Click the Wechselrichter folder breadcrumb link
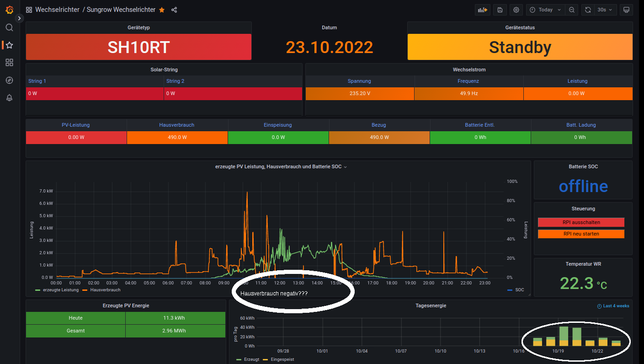644x364 pixels. tap(57, 10)
